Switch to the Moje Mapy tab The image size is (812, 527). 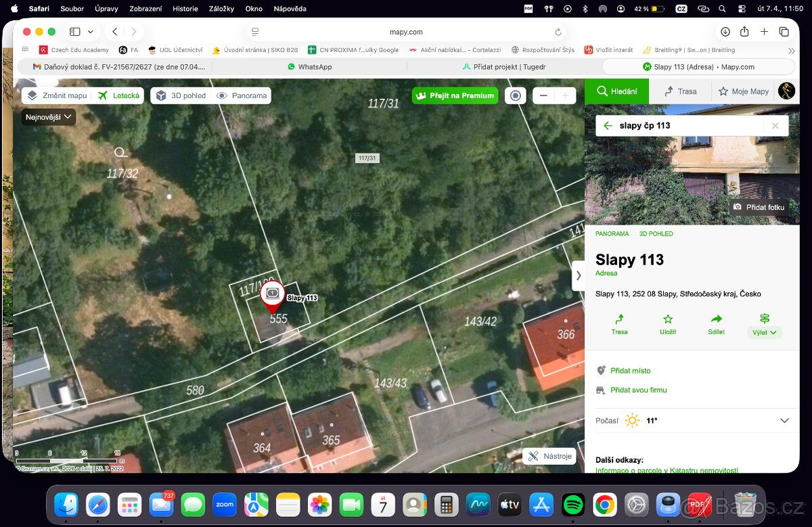click(743, 91)
